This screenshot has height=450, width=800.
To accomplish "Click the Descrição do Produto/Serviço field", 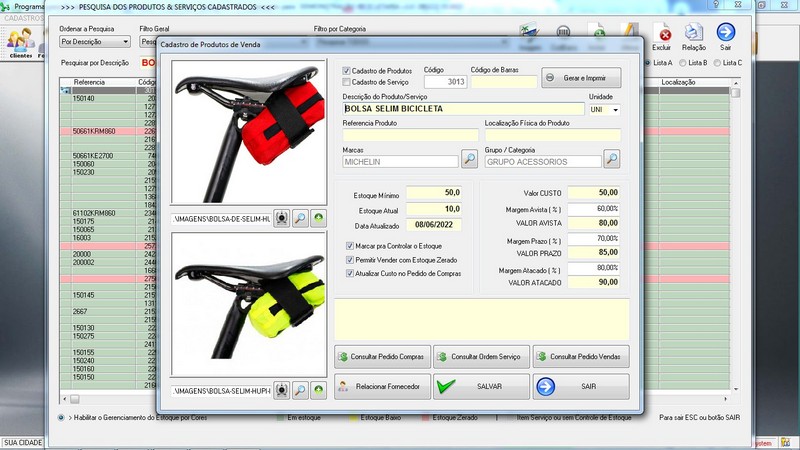I will point(463,109).
